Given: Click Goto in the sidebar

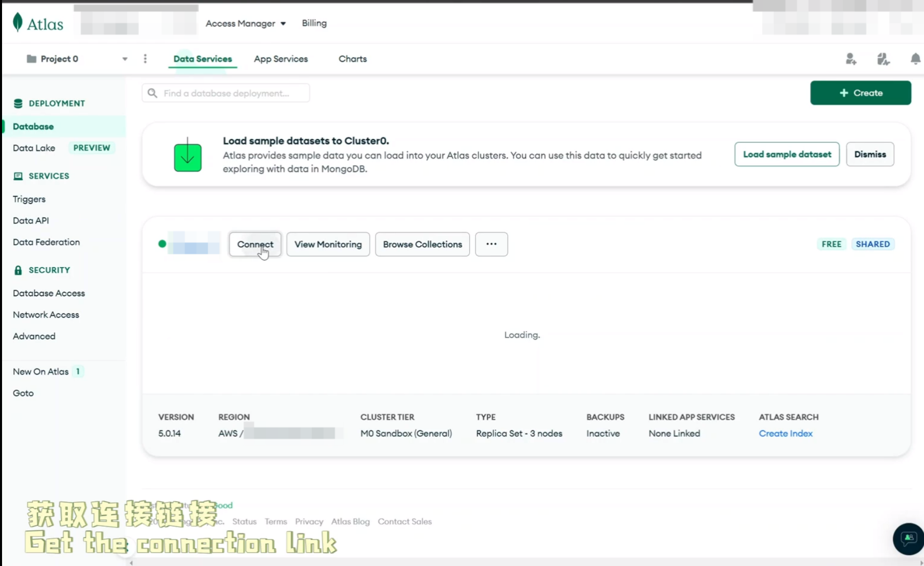Looking at the screenshot, I should coord(23,393).
